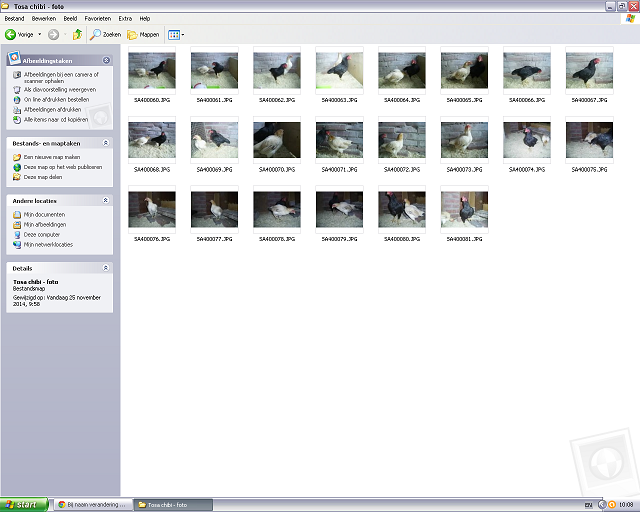Select thumbnail SA400070.JPG
Screen dimensions: 640x512
pos(277,140)
